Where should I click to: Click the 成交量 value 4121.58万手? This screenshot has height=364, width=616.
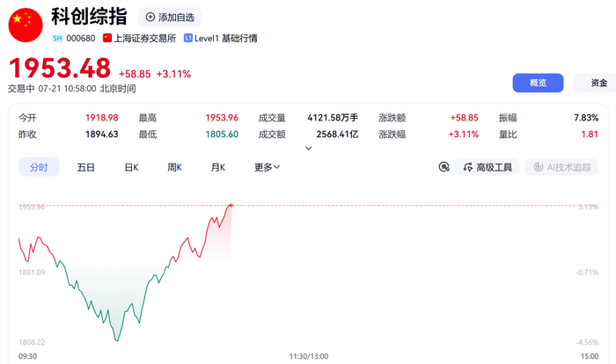click(333, 118)
